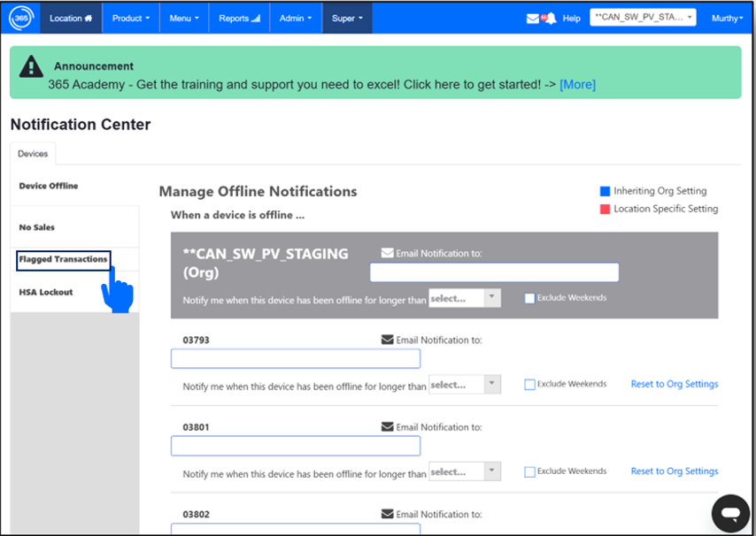The width and height of the screenshot is (756, 536).
Task: Open the messages envelope icon
Action: point(532,17)
